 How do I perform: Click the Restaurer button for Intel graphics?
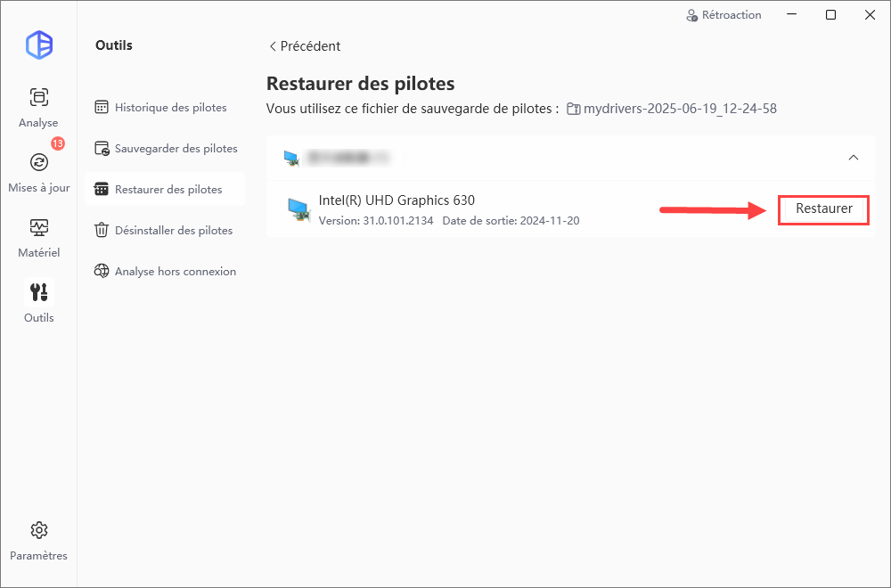click(x=823, y=209)
